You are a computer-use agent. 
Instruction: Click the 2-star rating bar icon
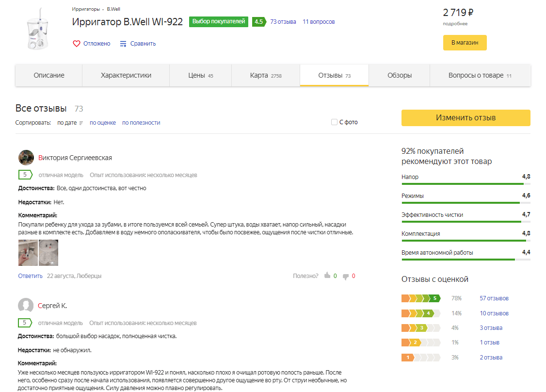(x=421, y=343)
